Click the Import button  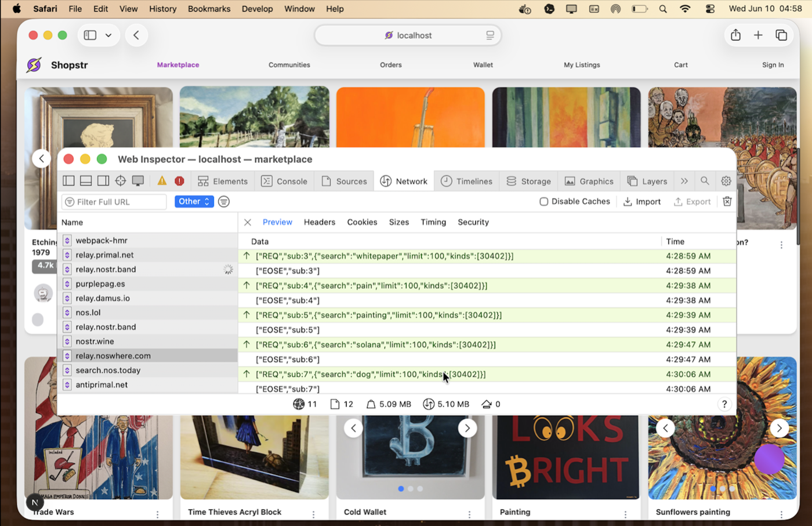pyautogui.click(x=641, y=201)
